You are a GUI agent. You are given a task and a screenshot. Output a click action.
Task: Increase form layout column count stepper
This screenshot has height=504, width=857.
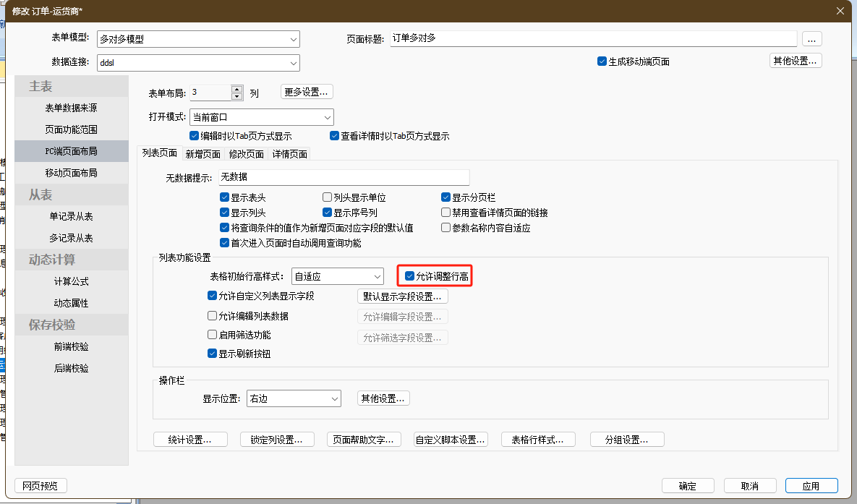pos(236,89)
